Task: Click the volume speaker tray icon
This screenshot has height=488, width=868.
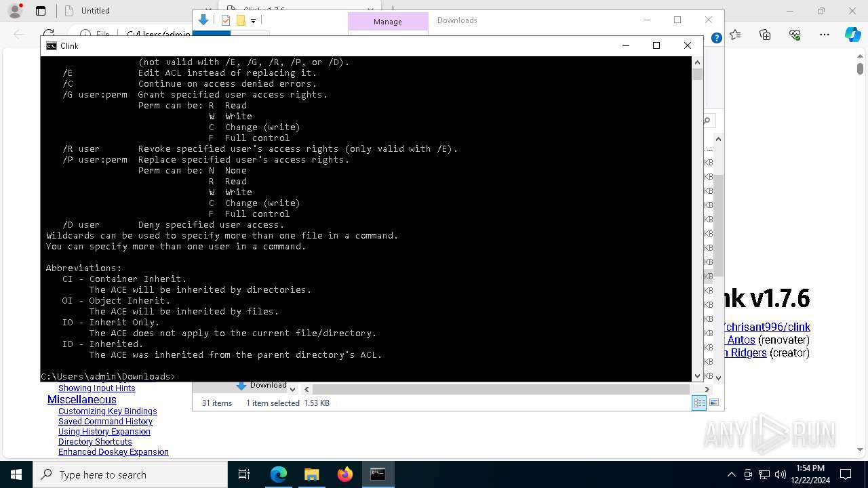Action: [x=781, y=474]
